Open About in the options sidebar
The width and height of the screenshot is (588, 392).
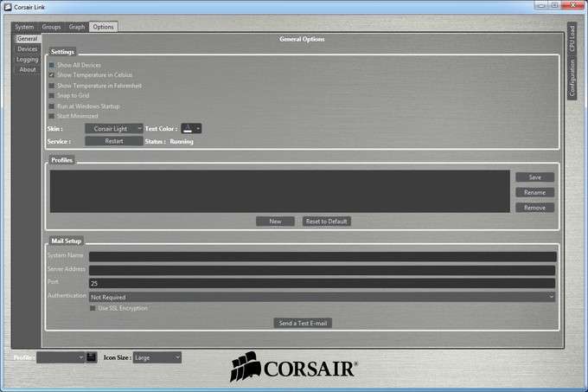click(x=28, y=70)
